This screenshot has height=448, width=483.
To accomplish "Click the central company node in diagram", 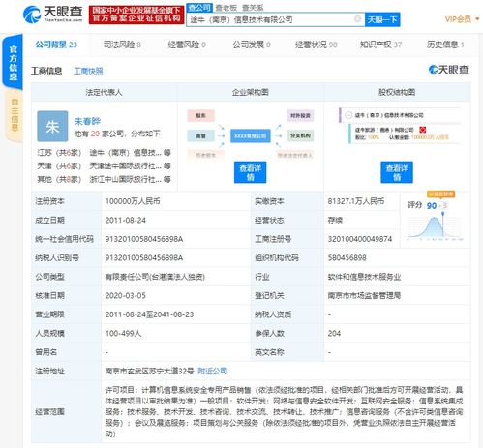I will 251,135.
